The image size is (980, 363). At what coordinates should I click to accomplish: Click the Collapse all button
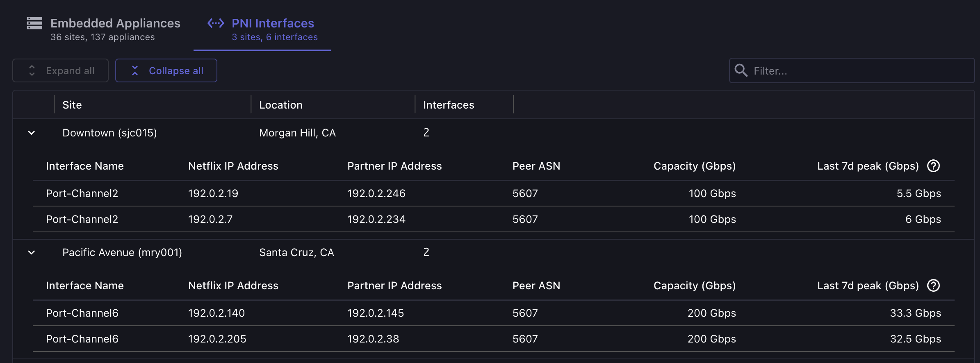tap(166, 70)
